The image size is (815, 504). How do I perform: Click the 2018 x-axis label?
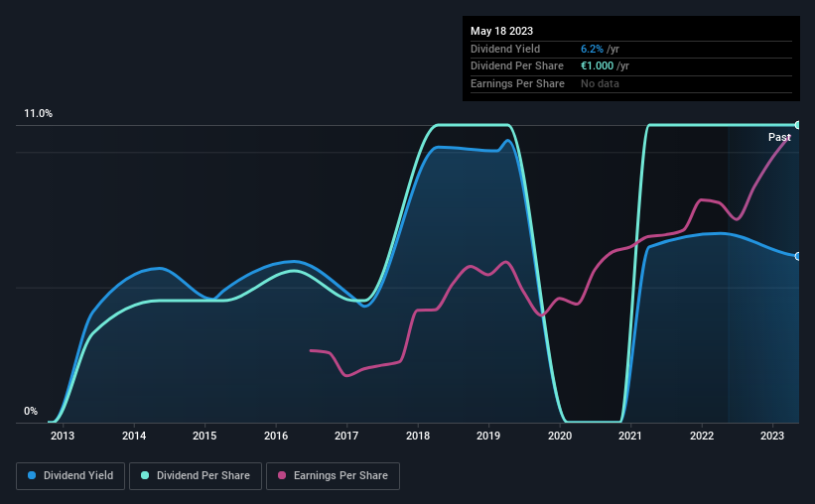(418, 436)
